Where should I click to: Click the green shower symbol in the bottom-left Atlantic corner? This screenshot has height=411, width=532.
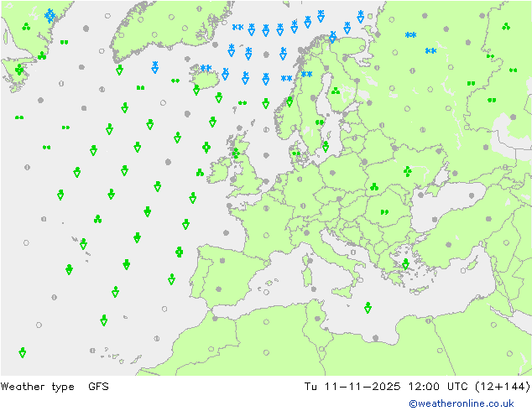(23, 352)
